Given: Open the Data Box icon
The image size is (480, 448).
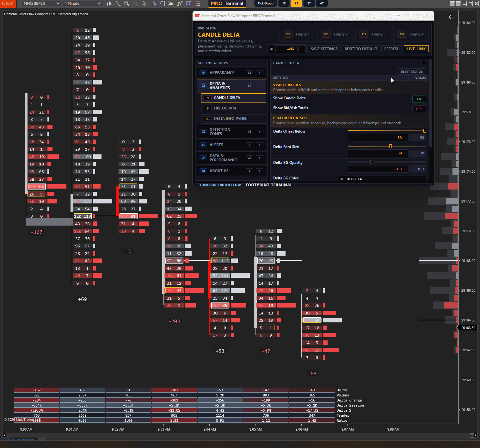Looking at the screenshot, I should pyautogui.click(x=153, y=3).
